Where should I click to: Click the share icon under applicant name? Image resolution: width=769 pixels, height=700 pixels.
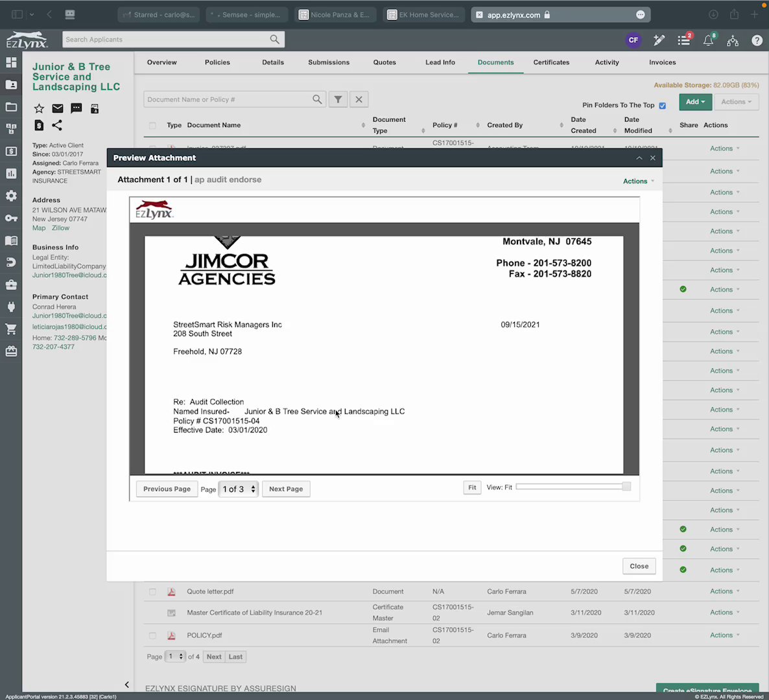(x=57, y=126)
